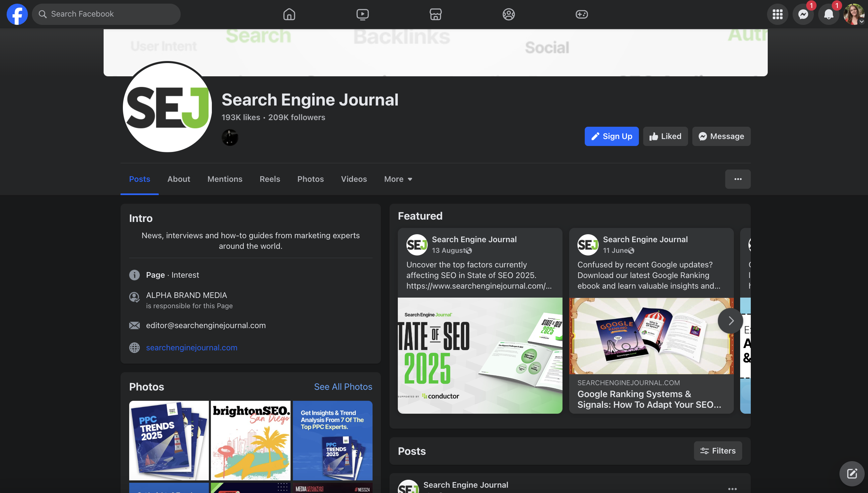
Task: Click the Message button
Action: click(721, 136)
